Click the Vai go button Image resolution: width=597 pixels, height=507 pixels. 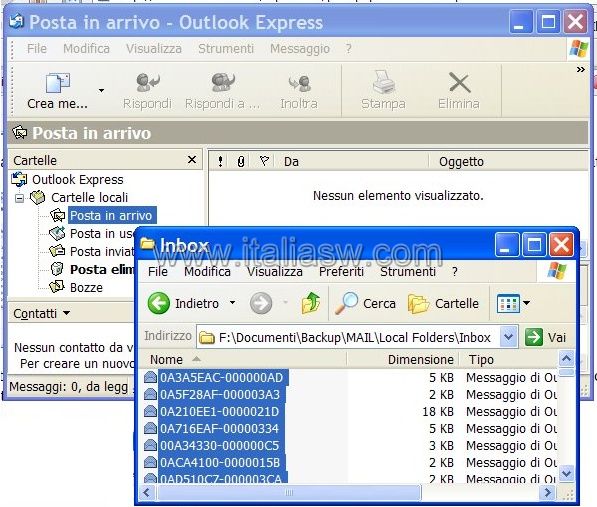546,337
